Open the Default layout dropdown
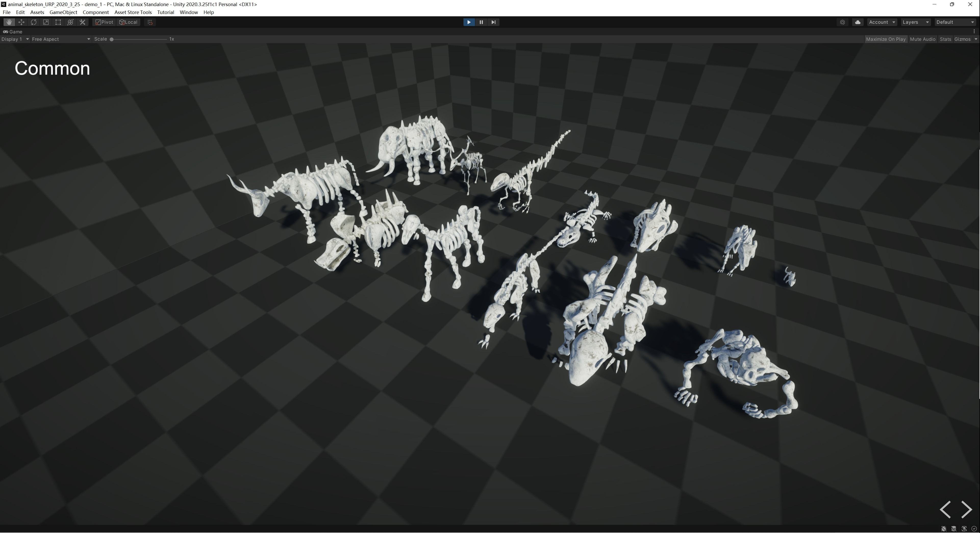The height and width of the screenshot is (533, 980). (x=955, y=22)
